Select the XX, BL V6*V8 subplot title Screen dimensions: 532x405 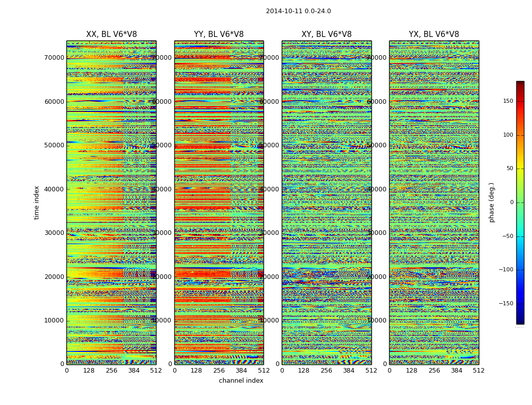(x=111, y=34)
